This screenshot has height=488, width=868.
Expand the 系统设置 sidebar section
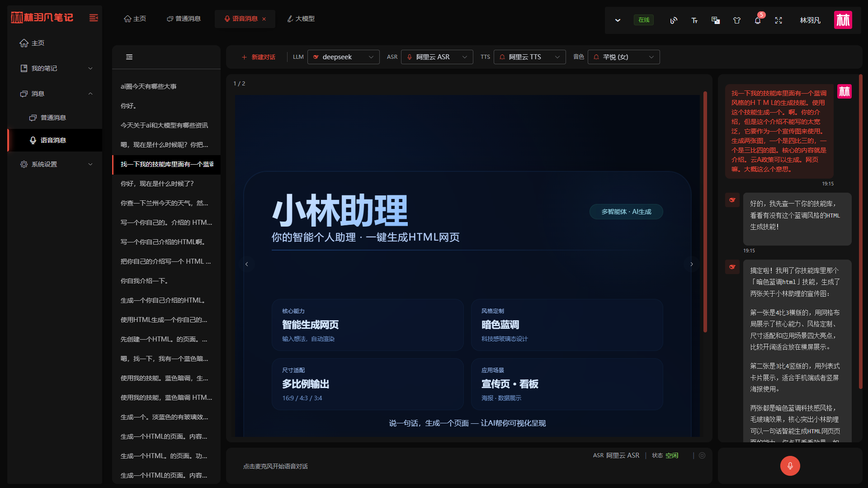(55, 164)
